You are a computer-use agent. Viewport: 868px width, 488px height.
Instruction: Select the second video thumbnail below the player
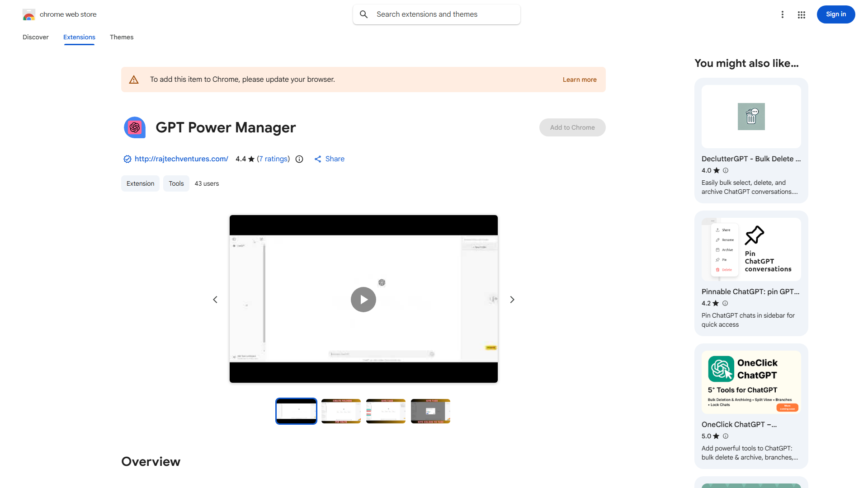point(341,411)
